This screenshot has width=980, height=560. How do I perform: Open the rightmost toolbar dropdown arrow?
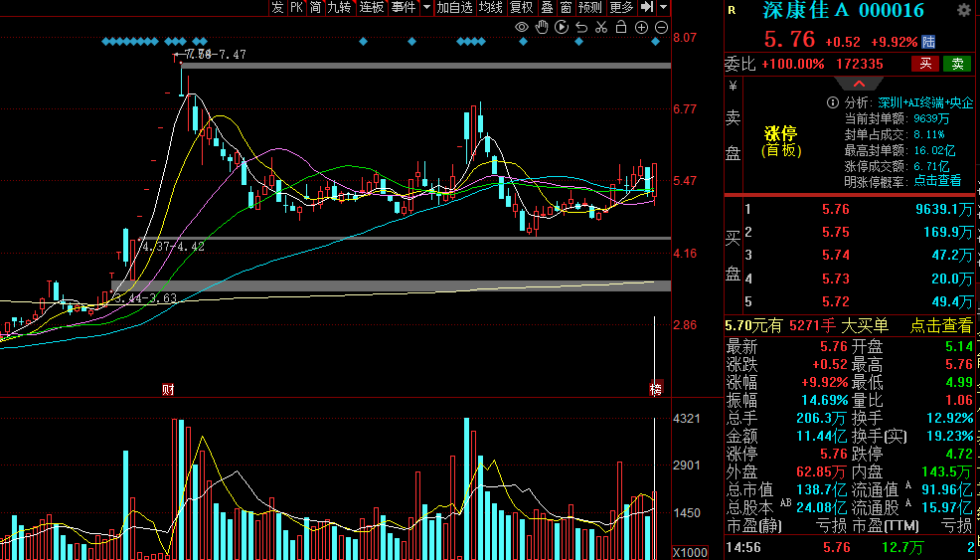[663, 8]
